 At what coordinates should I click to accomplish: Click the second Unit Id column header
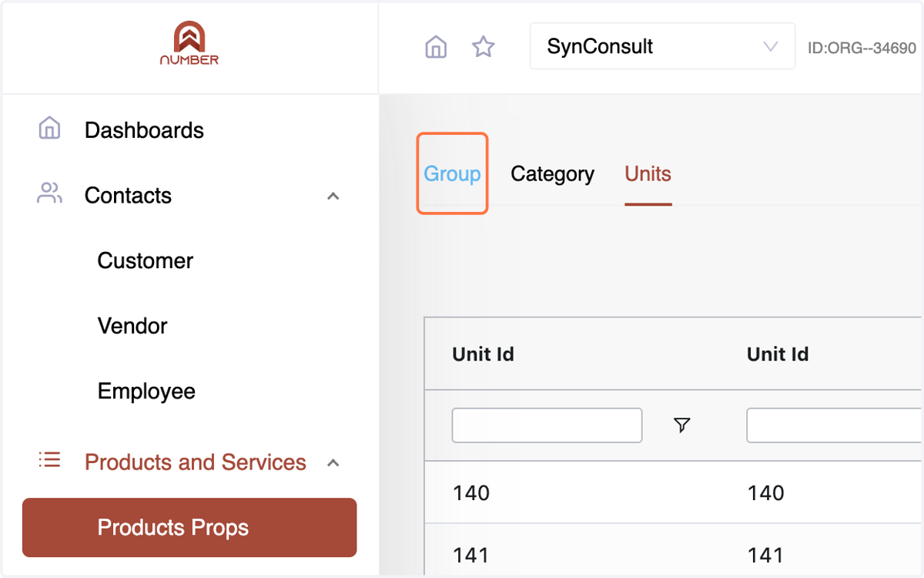tap(778, 355)
